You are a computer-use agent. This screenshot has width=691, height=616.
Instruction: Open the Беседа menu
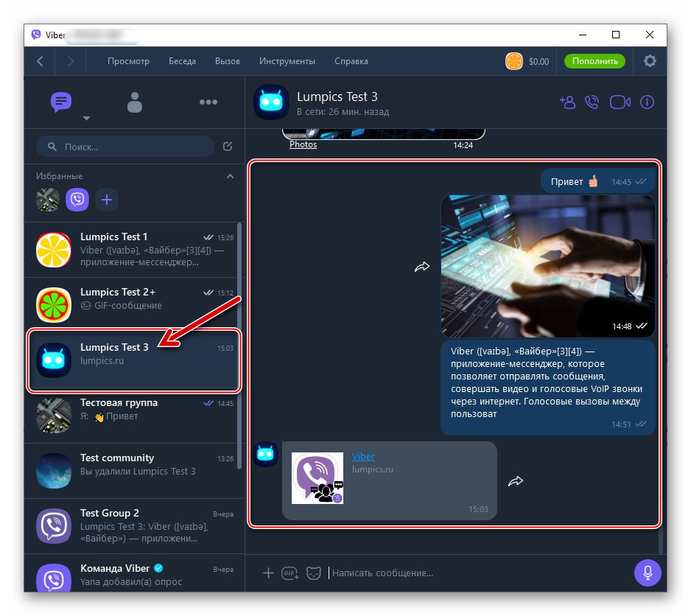pyautogui.click(x=182, y=61)
